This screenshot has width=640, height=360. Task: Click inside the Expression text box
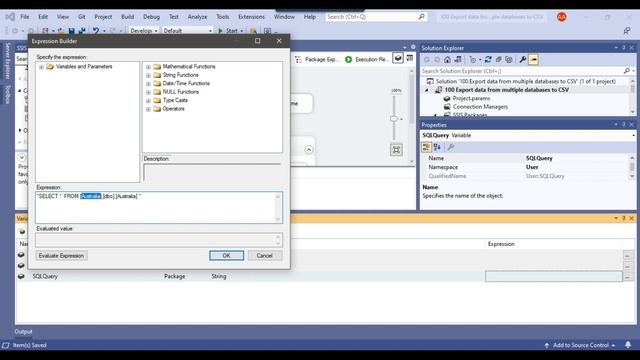click(x=159, y=207)
